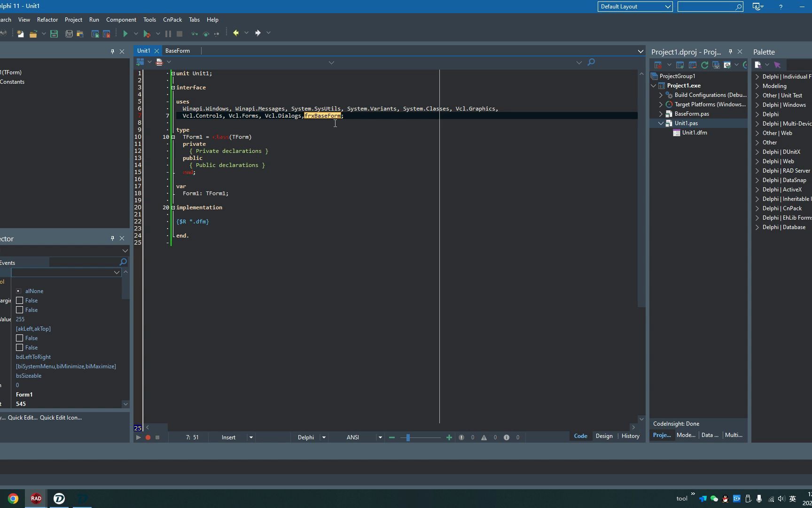Click the Refresh icon in Projects panel
The image size is (812, 508).
pos(704,65)
